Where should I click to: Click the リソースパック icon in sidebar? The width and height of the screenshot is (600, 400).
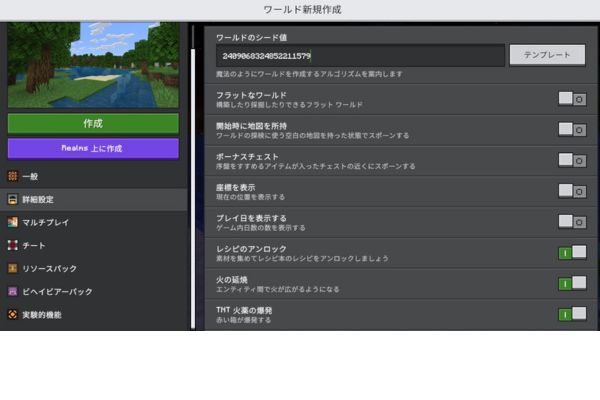[13, 268]
